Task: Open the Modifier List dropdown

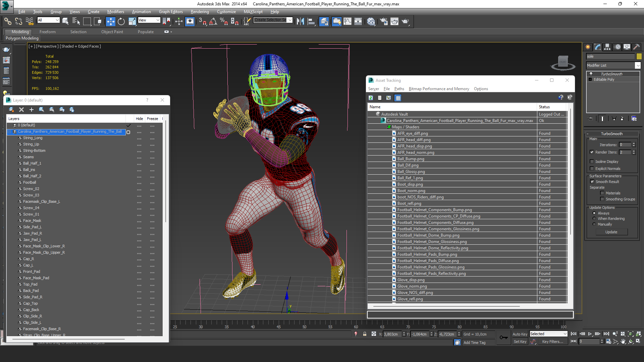Action: [638, 65]
